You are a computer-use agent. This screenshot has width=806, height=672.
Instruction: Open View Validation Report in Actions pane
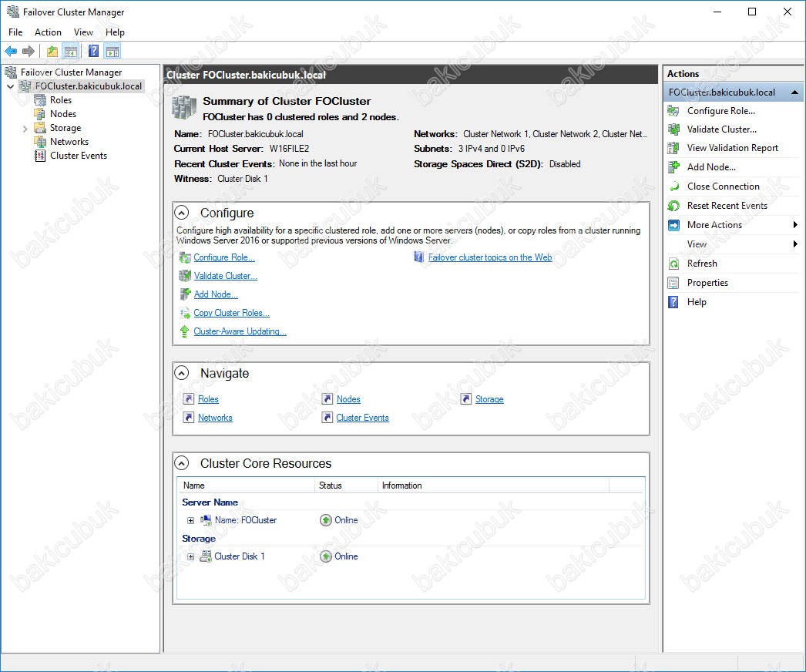coord(733,147)
